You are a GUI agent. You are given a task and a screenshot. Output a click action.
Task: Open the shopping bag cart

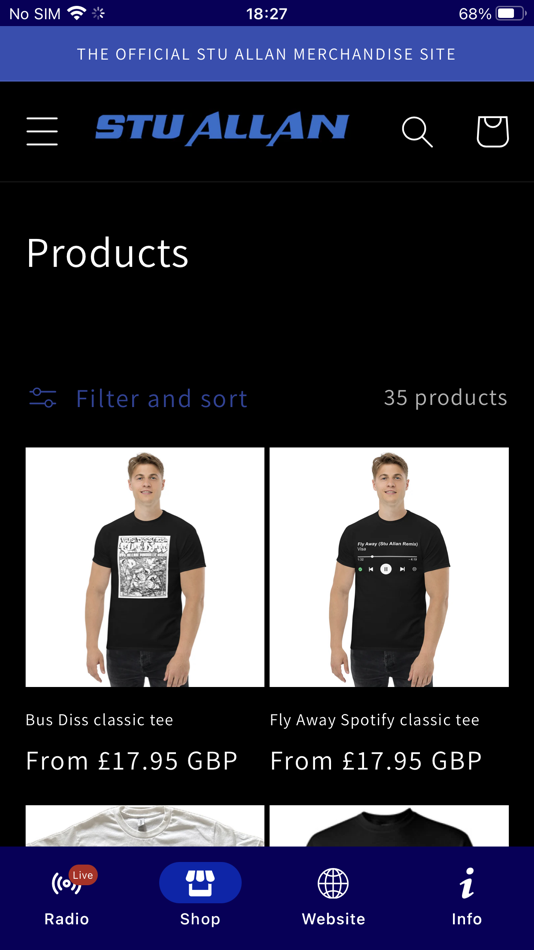pyautogui.click(x=492, y=131)
